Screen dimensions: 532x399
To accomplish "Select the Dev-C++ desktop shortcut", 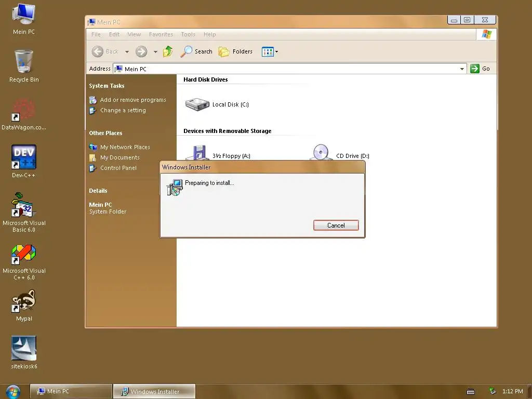I will tap(23, 162).
